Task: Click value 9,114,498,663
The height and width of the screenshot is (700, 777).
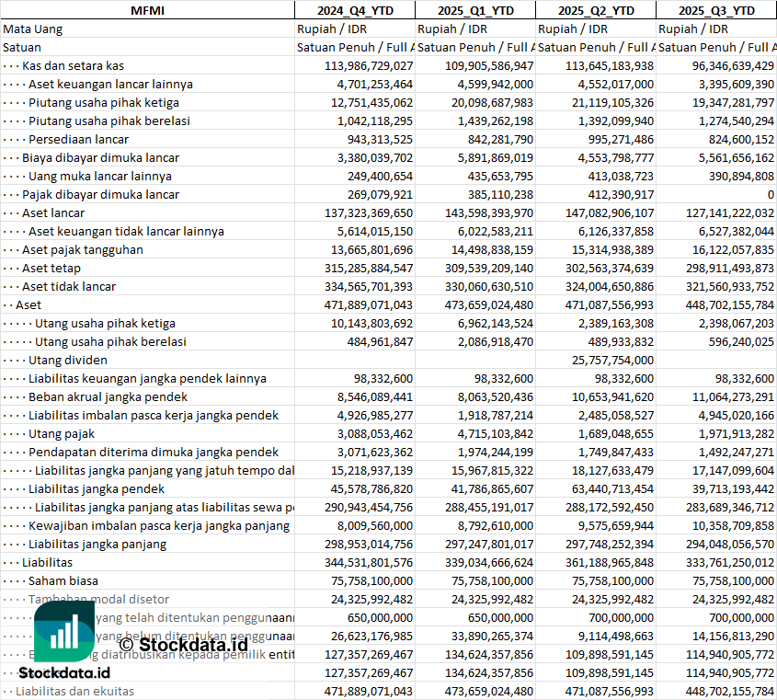Action: 615,636
